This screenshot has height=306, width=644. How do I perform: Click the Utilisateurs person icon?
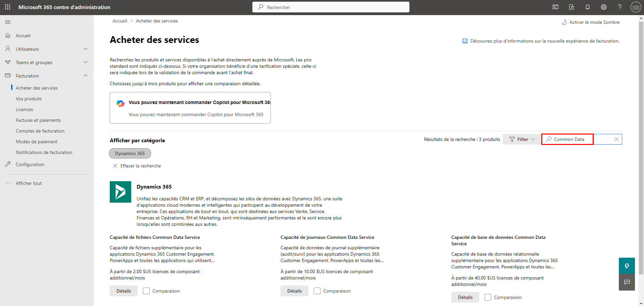[x=8, y=49]
